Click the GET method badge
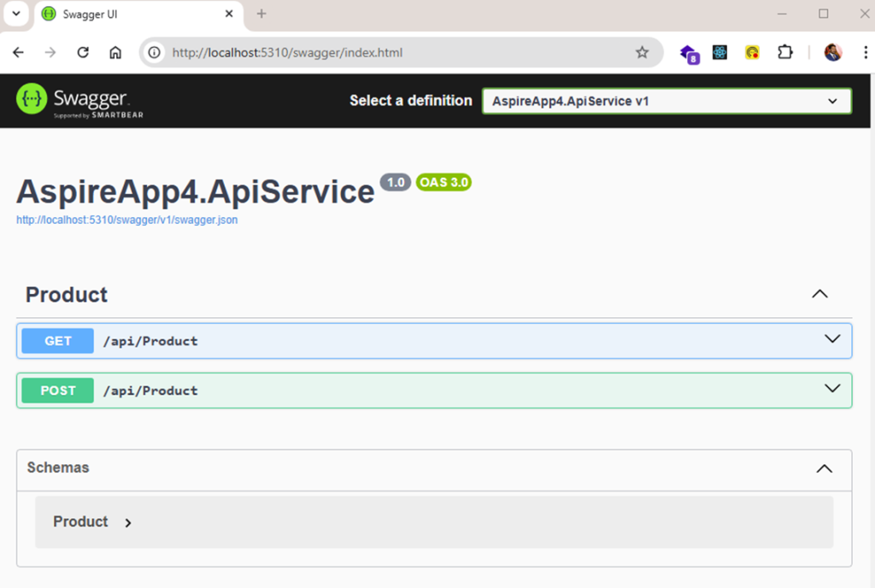 pos(57,341)
